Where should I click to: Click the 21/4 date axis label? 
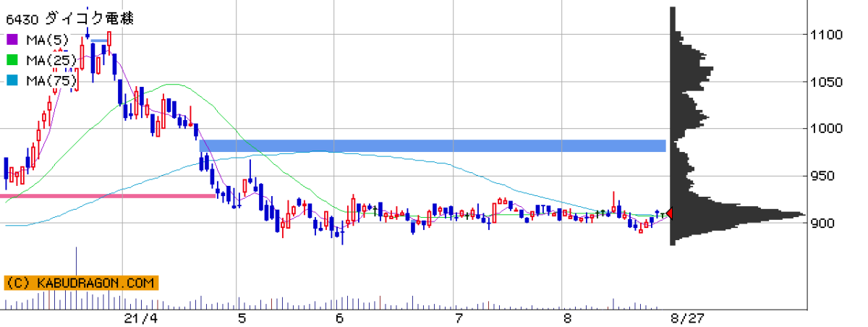point(140,318)
